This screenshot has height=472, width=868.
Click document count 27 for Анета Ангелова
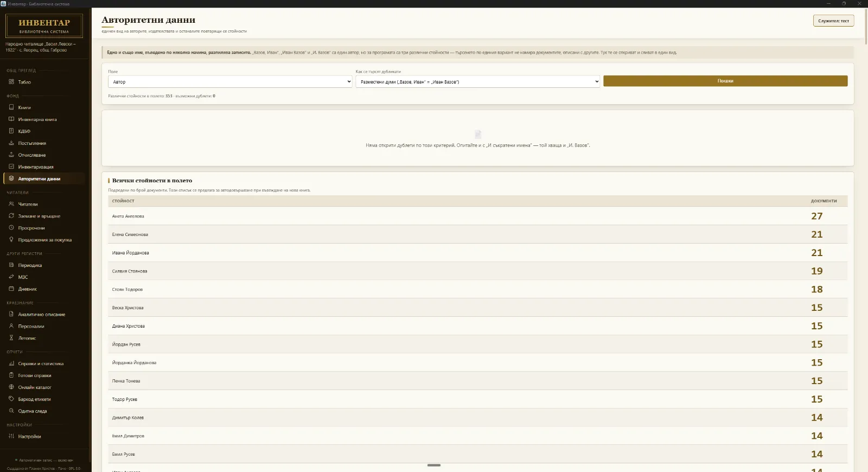[817, 216]
